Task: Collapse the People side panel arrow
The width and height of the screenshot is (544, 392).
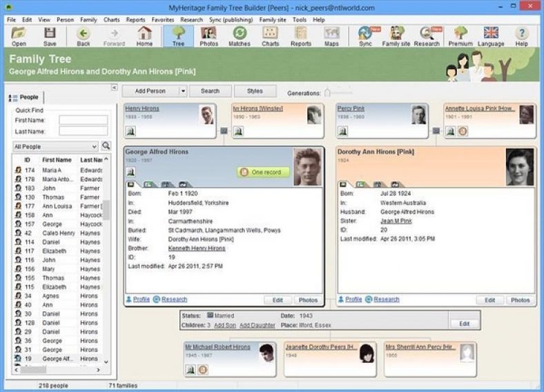Action: (114, 88)
